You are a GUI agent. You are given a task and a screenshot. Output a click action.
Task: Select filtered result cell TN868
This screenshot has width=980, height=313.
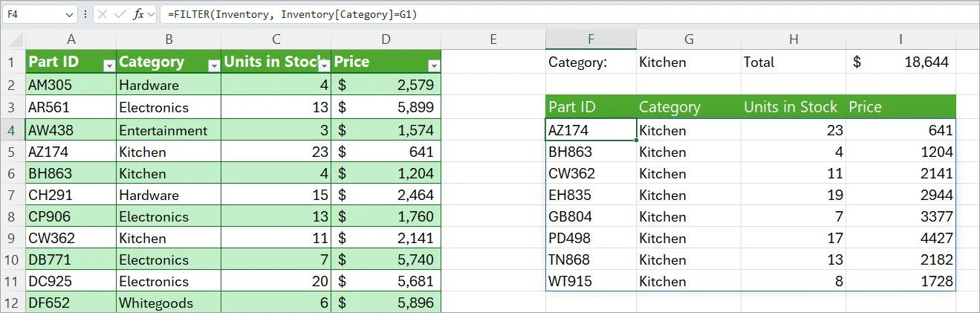pyautogui.click(x=591, y=259)
